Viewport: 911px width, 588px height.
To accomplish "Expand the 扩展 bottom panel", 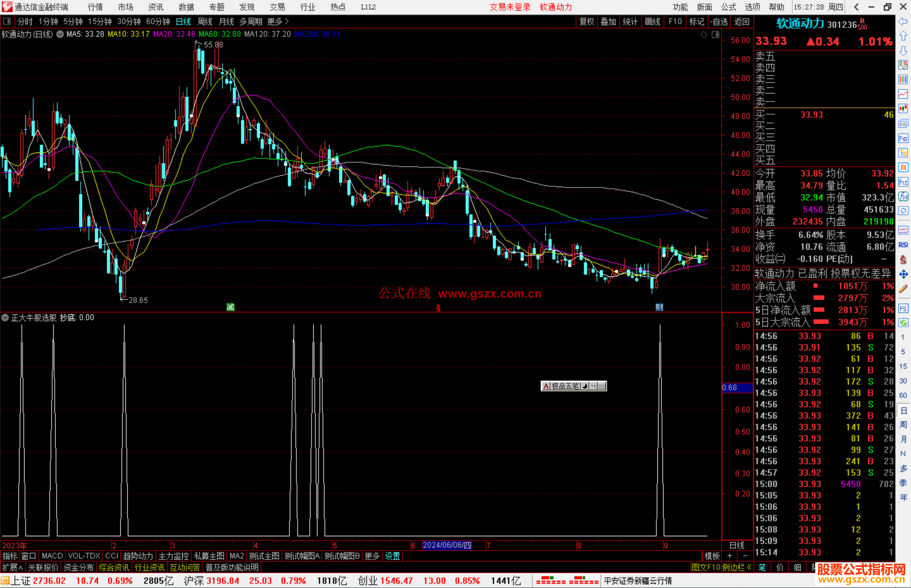I will coord(12,567).
